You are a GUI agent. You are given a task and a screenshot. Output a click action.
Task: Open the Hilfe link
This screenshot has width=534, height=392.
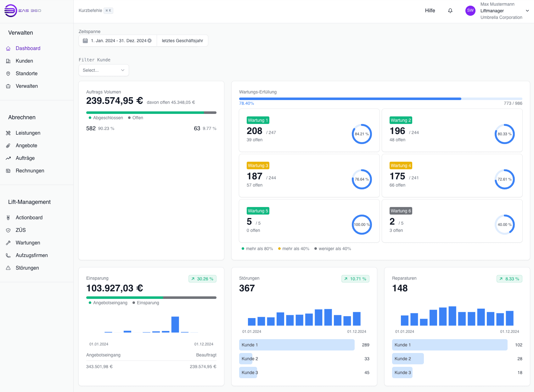coord(430,10)
